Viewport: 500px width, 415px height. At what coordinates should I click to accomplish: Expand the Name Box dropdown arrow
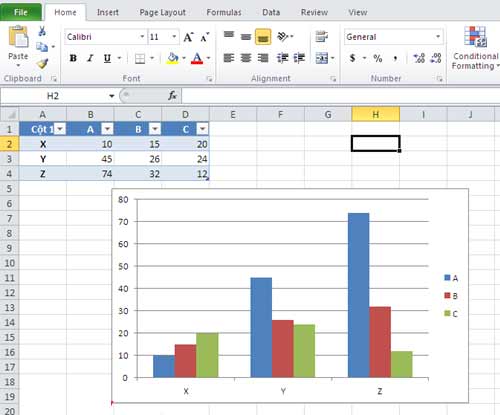(112, 96)
